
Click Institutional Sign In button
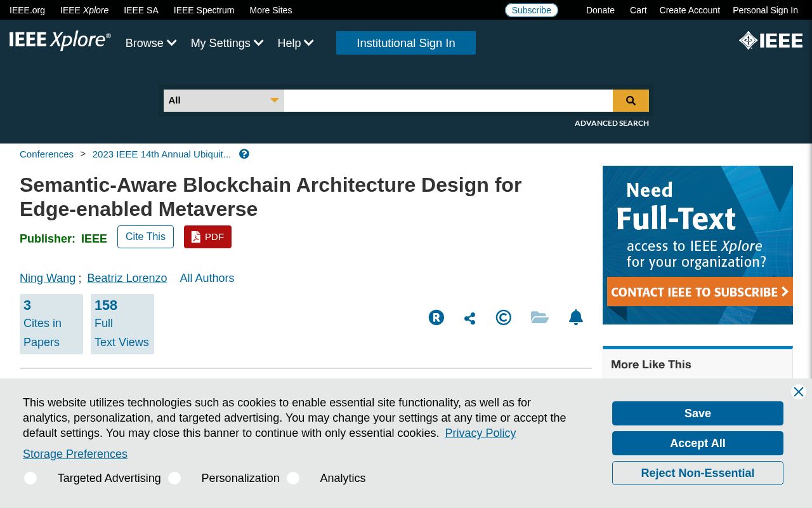coord(406,43)
